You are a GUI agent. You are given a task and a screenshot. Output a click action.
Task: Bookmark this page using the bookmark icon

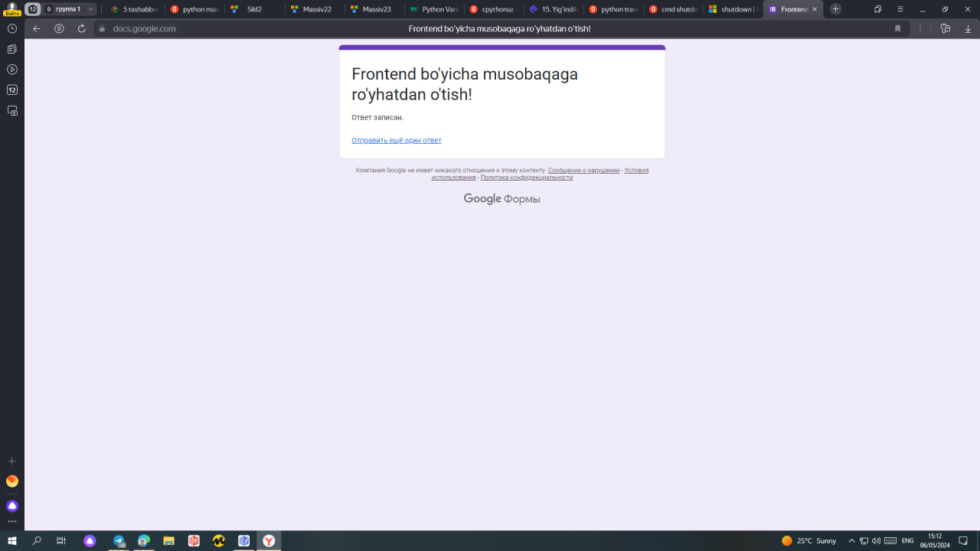coord(897,28)
